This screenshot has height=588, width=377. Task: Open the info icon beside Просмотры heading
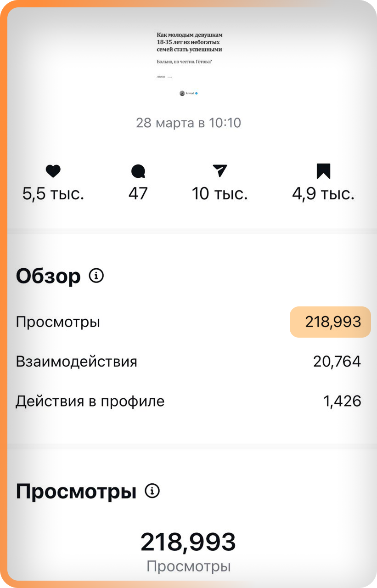pos(152,491)
